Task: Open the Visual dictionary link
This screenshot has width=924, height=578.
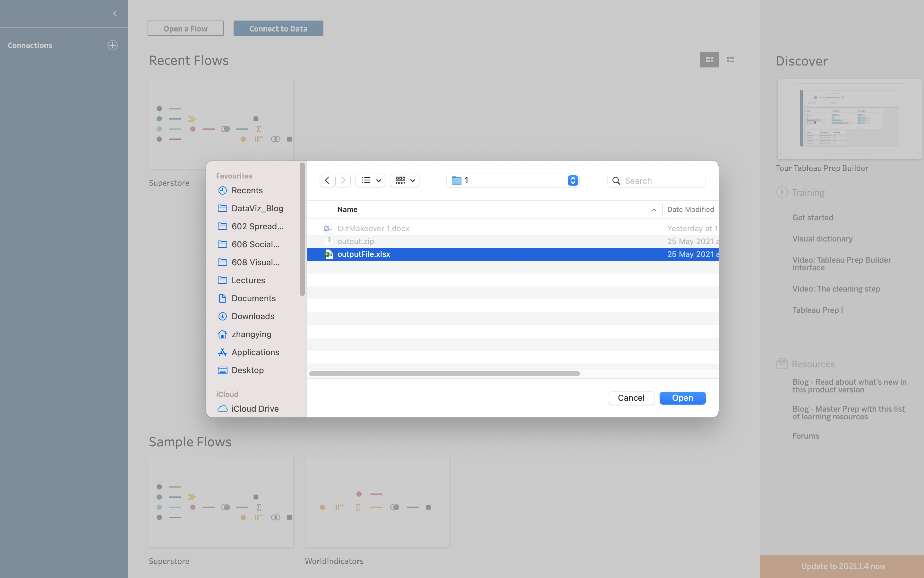Action: point(822,239)
